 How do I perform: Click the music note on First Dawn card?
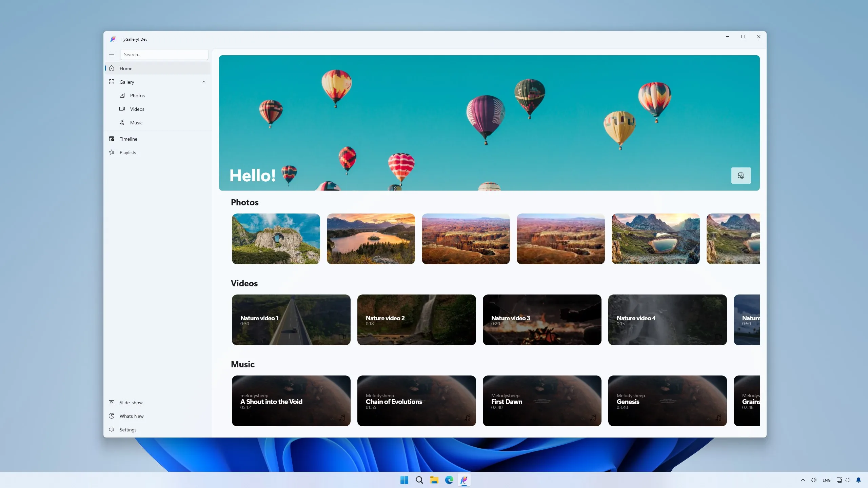[x=593, y=418]
